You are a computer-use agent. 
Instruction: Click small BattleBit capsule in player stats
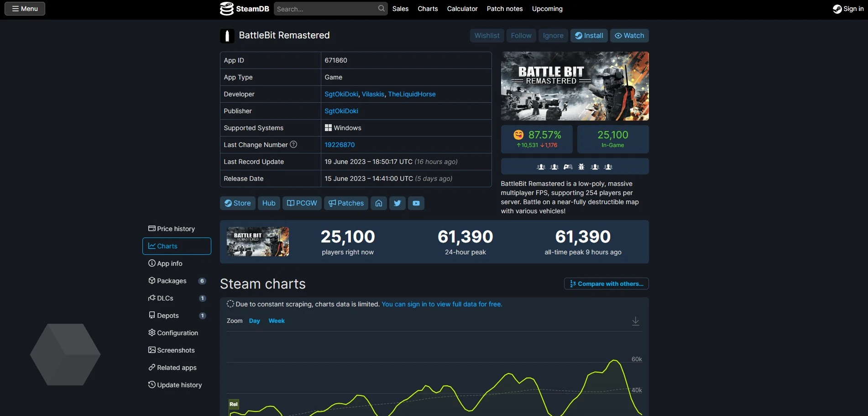pyautogui.click(x=258, y=242)
